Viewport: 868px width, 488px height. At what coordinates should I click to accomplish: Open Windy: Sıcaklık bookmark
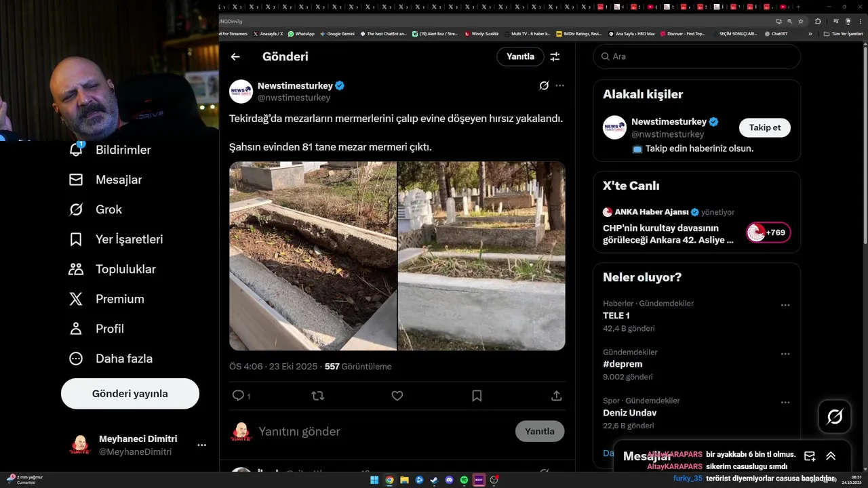pyautogui.click(x=481, y=33)
